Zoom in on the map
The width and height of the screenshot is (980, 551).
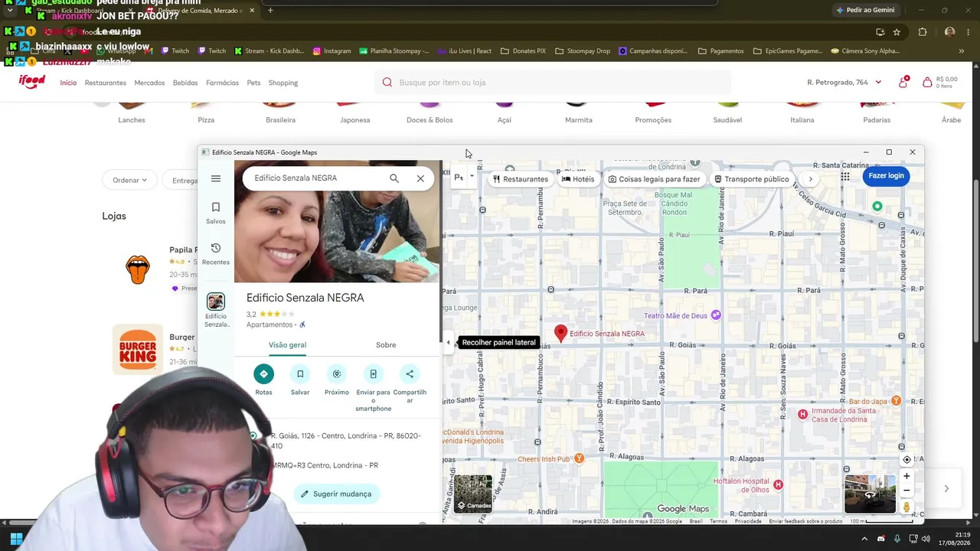point(906,476)
